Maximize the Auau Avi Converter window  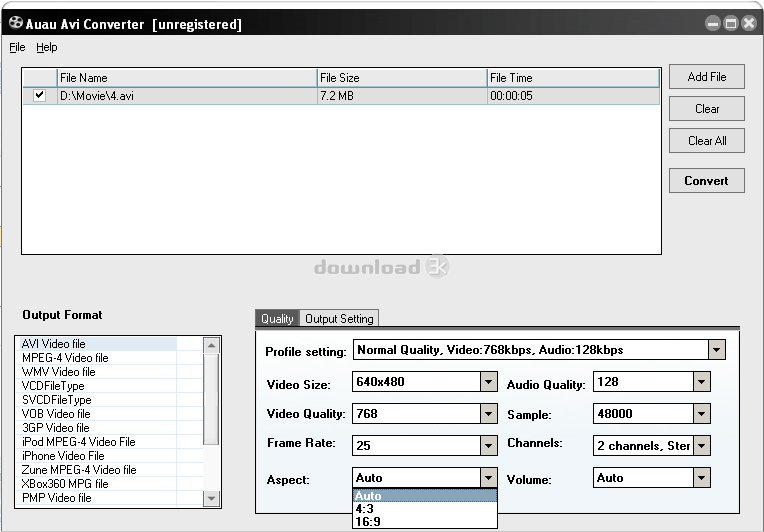pos(731,23)
